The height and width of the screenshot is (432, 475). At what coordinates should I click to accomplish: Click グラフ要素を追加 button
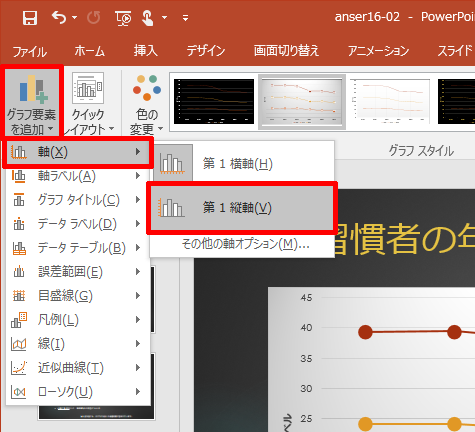(32, 102)
